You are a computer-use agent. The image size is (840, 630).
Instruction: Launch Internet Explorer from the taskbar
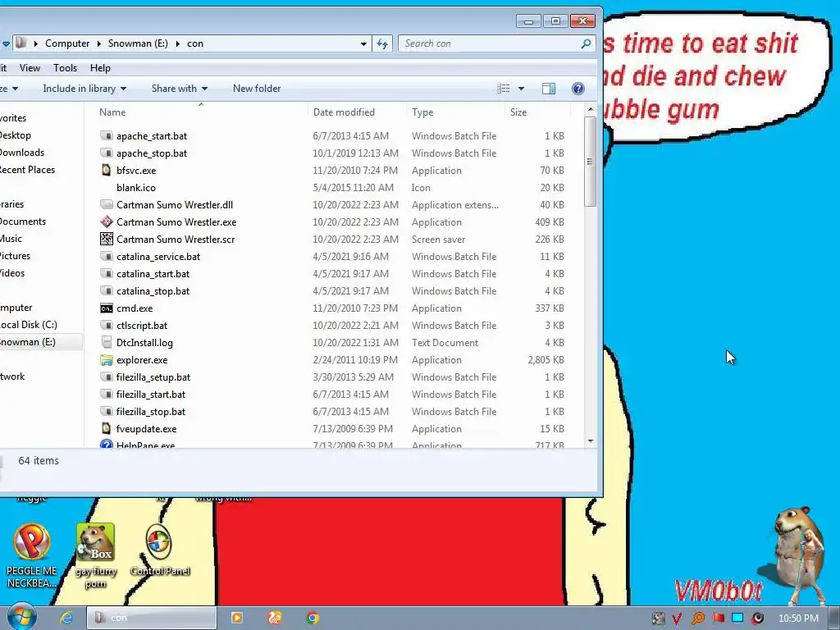click(x=66, y=618)
